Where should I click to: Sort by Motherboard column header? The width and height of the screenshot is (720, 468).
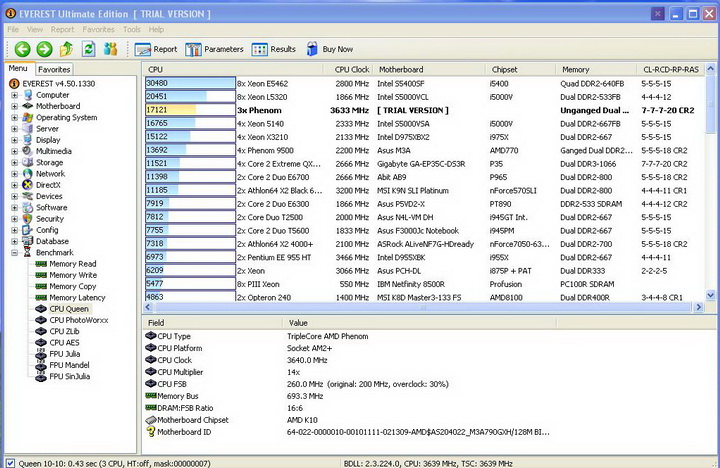(430, 69)
